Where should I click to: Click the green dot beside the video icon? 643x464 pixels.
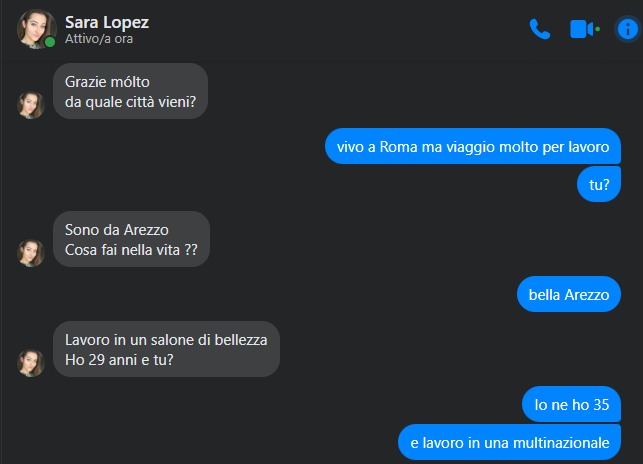(598, 29)
